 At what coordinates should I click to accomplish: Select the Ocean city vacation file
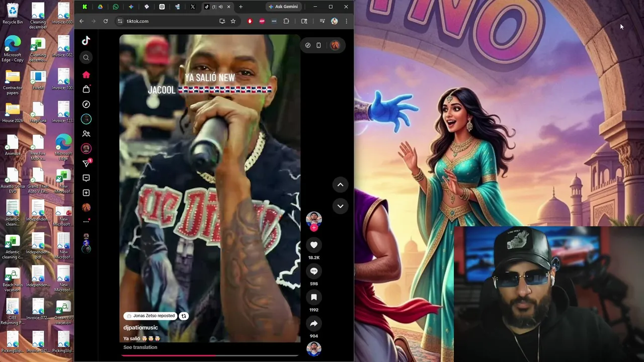point(63,313)
